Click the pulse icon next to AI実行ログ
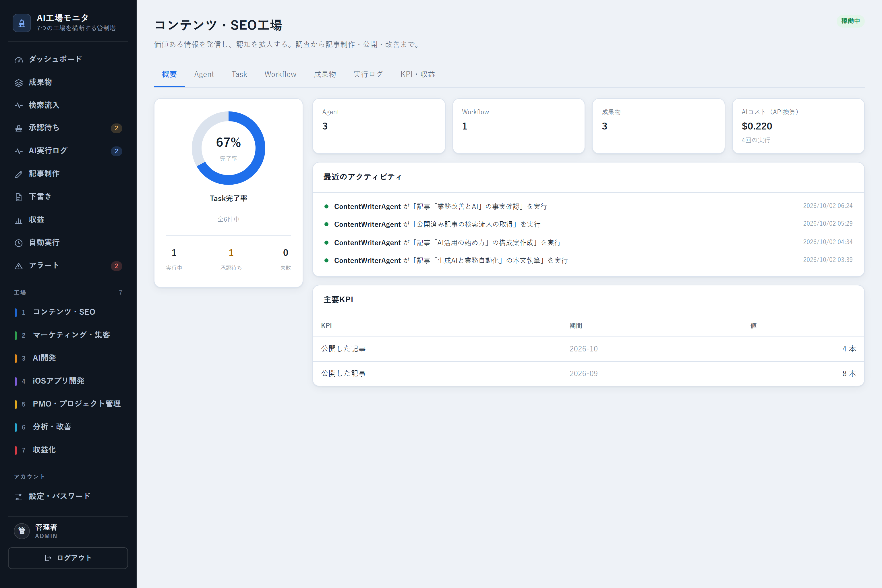Image resolution: width=882 pixels, height=588 pixels. click(18, 152)
